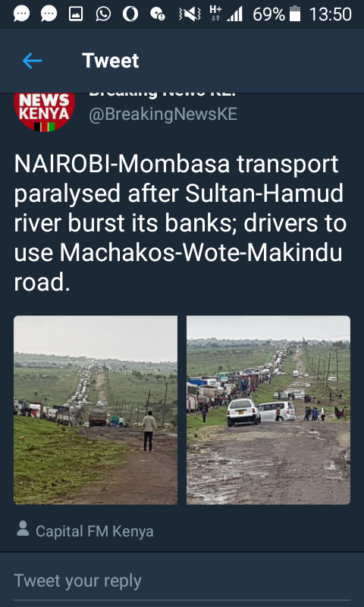364x607 pixels.
Task: Tap the Tweet your reply field
Action: 182,581
